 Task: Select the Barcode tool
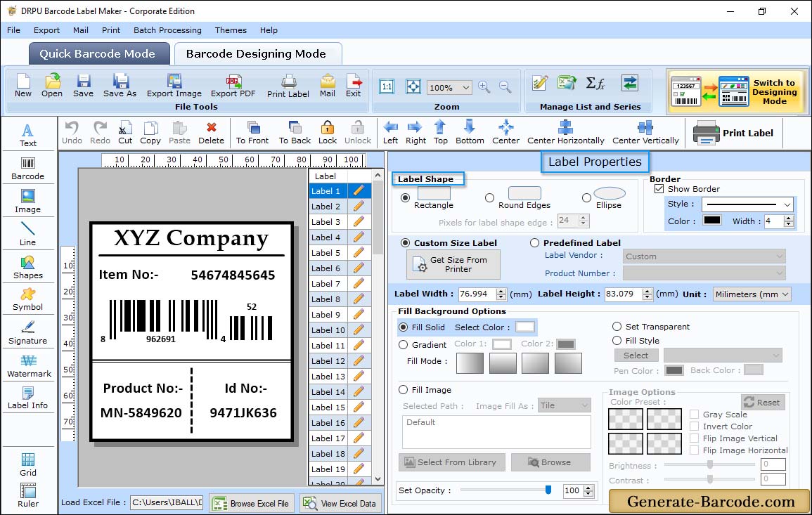click(x=28, y=169)
